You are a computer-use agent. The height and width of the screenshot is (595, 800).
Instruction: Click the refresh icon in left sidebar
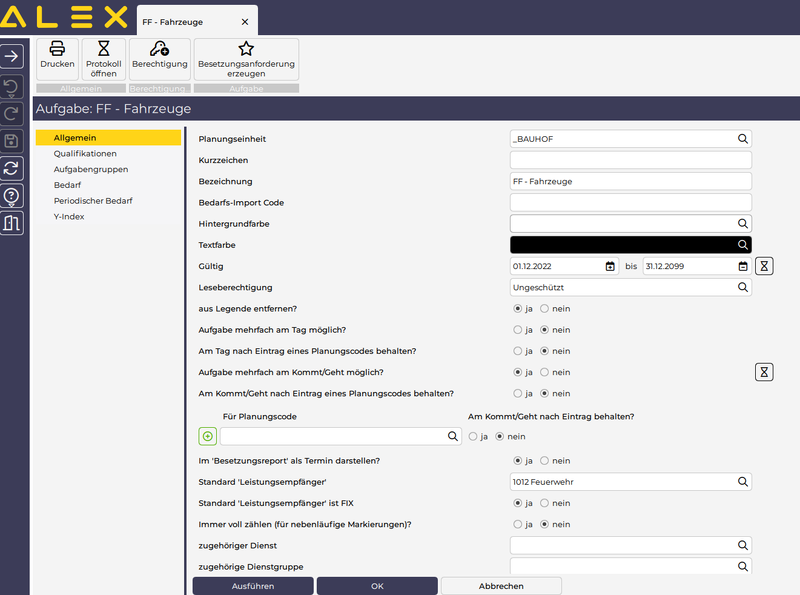point(12,168)
